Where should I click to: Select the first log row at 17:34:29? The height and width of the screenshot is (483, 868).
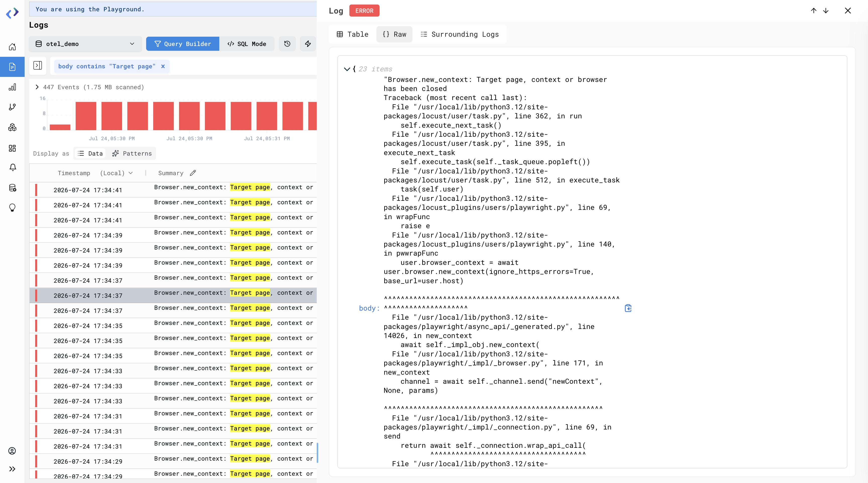(x=173, y=461)
